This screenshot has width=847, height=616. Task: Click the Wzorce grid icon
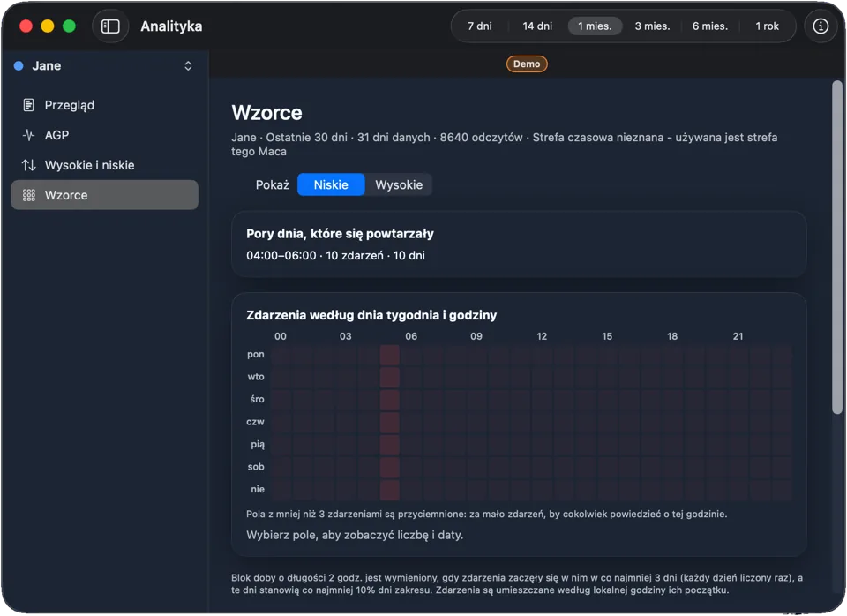click(x=28, y=195)
